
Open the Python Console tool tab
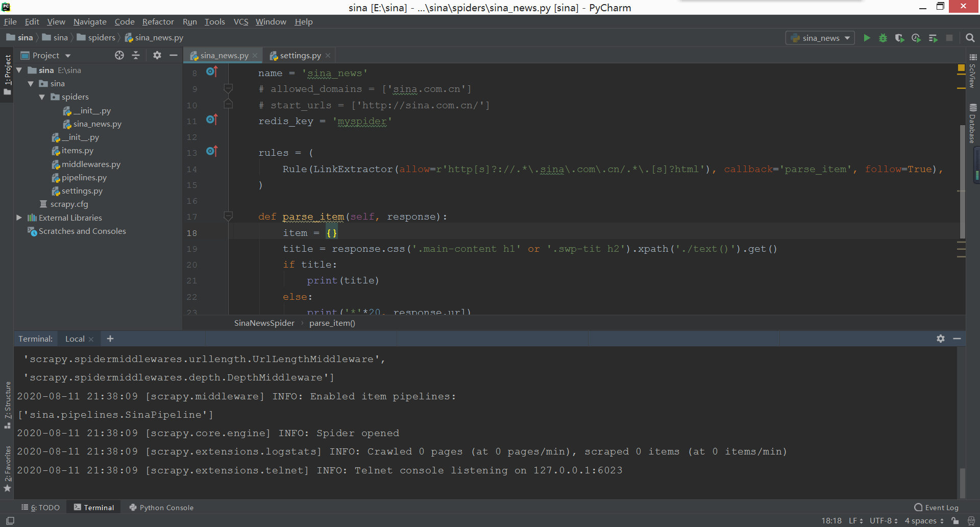click(x=161, y=508)
